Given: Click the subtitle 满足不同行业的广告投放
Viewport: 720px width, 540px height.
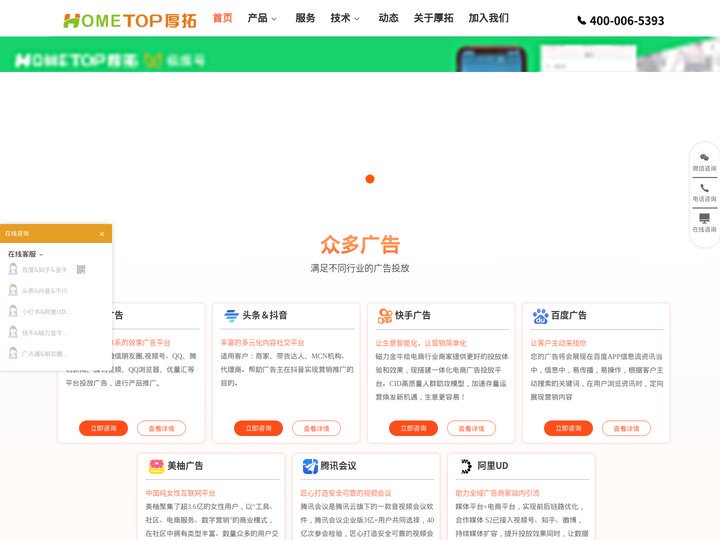Looking at the screenshot, I should pyautogui.click(x=360, y=268).
